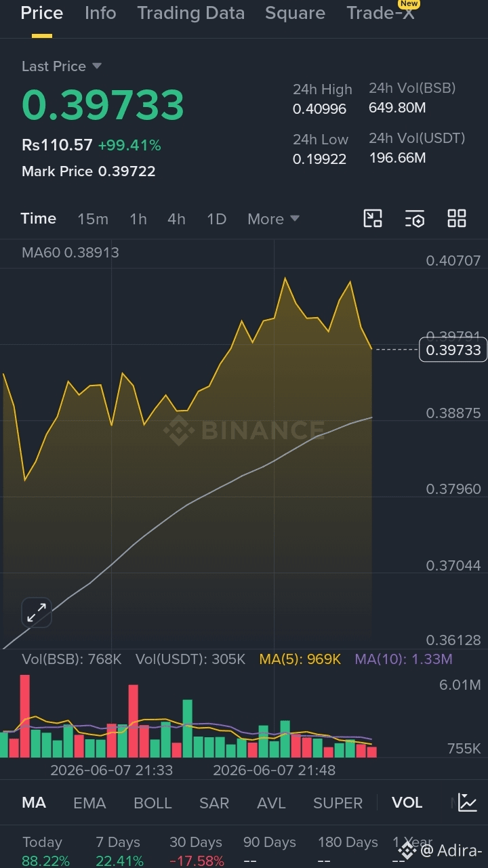Image resolution: width=488 pixels, height=868 pixels.
Task: Click the 2026-06-07 21:48 time label
Action: (274, 770)
